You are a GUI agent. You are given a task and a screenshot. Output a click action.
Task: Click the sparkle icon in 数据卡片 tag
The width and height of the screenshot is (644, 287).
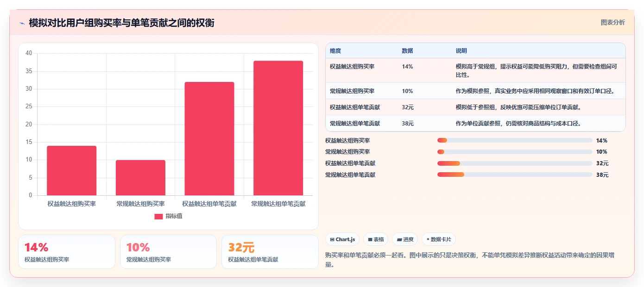click(x=428, y=240)
